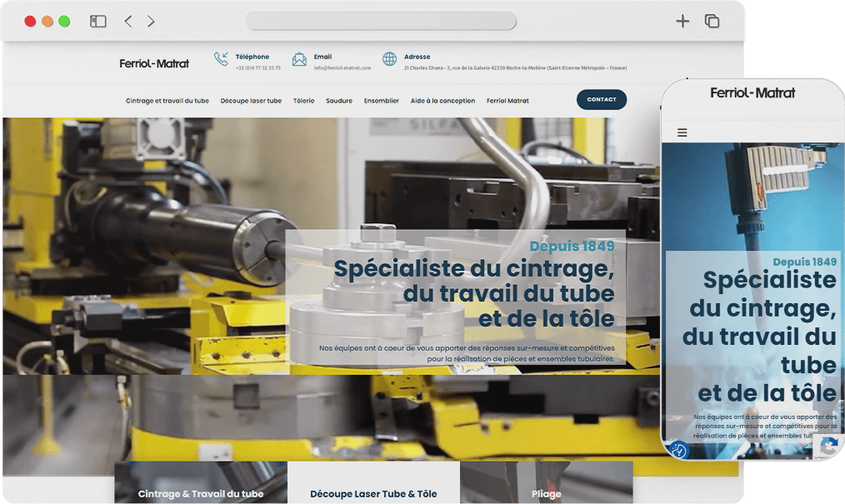Click the Ferriol-Matrat logo in desktop header
Viewport: 845px width, 504px height.
click(154, 63)
